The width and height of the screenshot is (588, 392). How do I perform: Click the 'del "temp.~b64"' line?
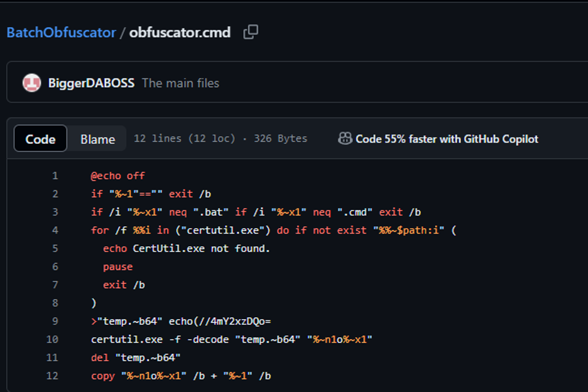pyautogui.click(x=136, y=357)
